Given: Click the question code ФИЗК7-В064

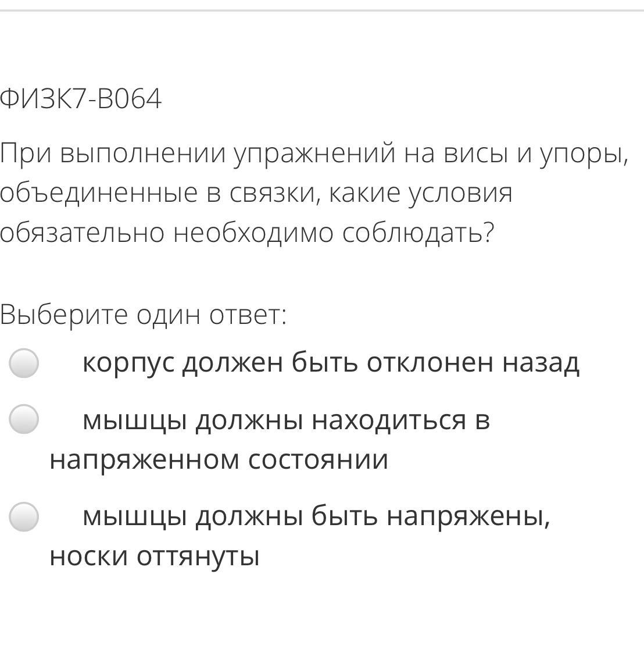Looking at the screenshot, I should pyautogui.click(x=81, y=99).
